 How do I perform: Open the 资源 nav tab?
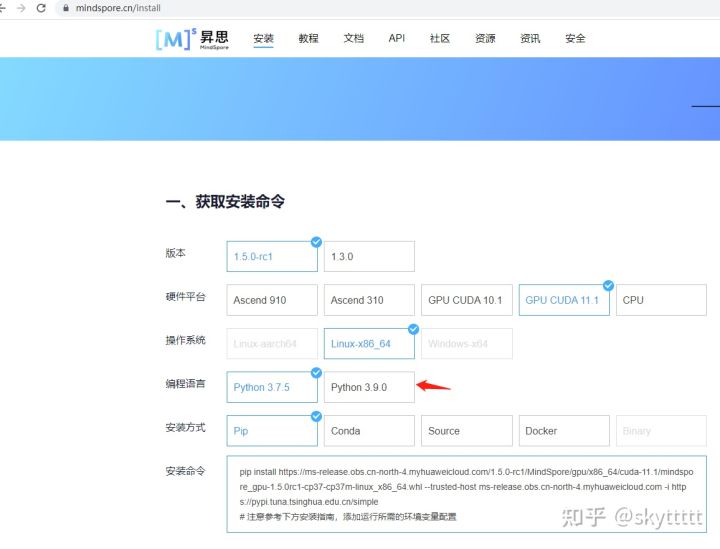point(485,39)
